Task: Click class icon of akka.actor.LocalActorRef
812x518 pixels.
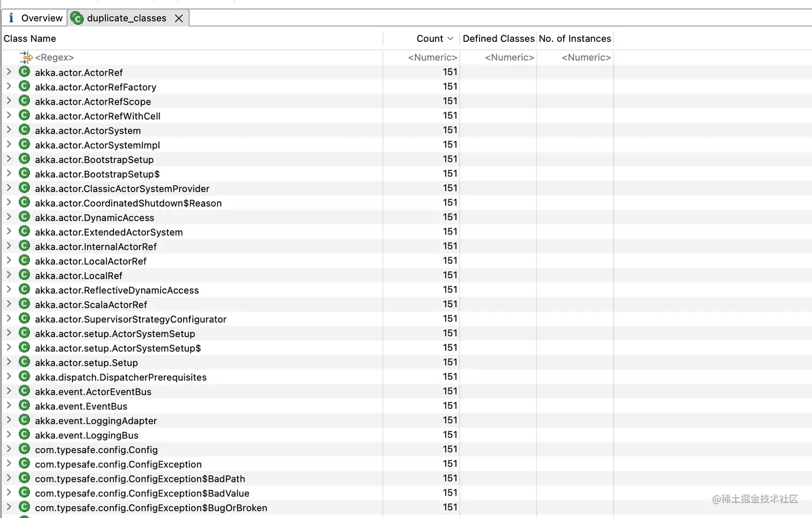Action: click(x=24, y=260)
